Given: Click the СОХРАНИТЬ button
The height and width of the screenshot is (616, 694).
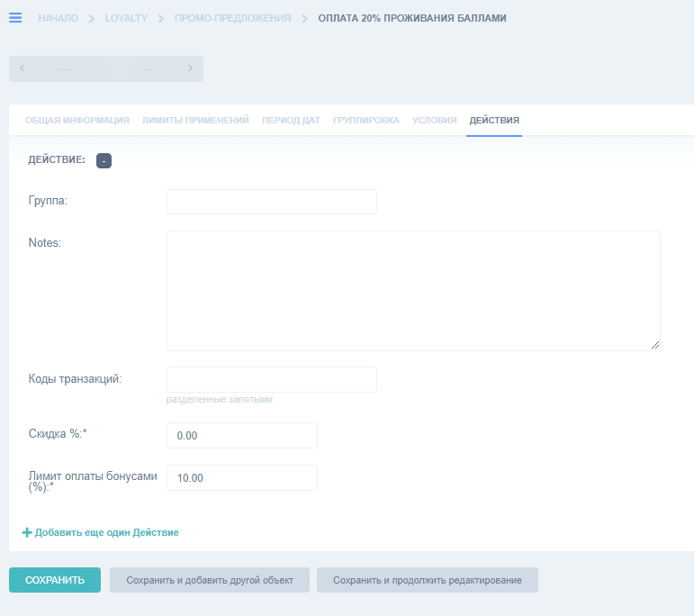Looking at the screenshot, I should [55, 580].
